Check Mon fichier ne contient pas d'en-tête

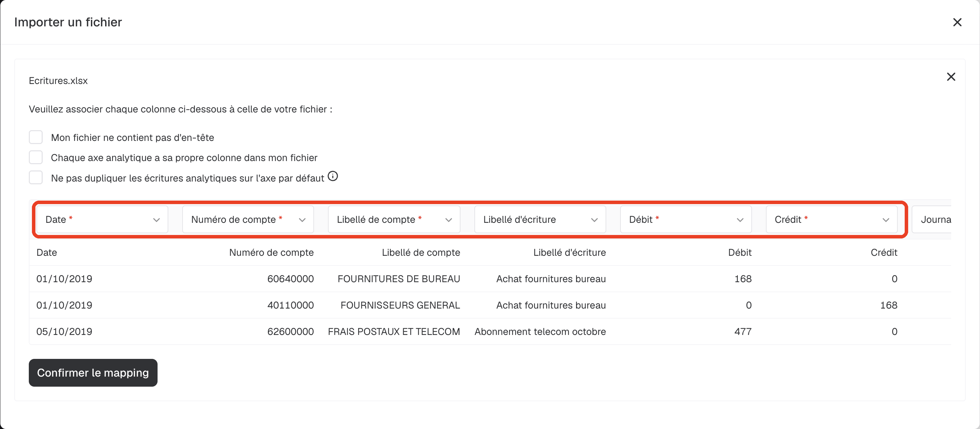36,137
